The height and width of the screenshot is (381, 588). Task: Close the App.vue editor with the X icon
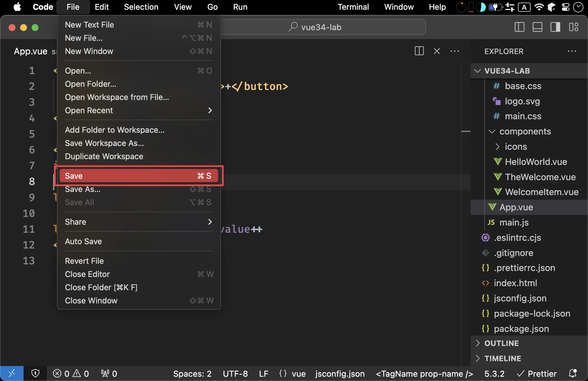point(437,51)
